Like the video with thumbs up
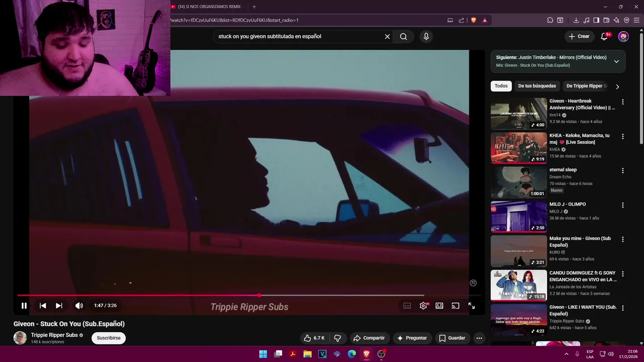Screen dimensions: 644x362 (314, 338)
